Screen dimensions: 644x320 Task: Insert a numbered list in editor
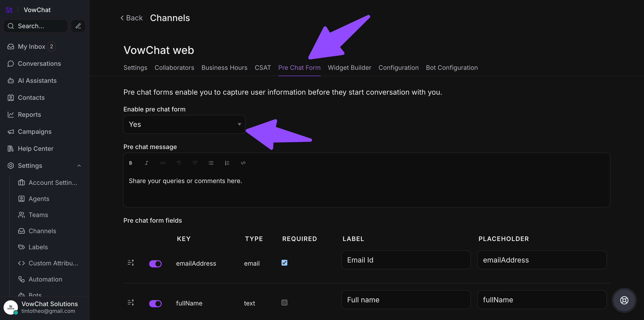[x=227, y=163]
